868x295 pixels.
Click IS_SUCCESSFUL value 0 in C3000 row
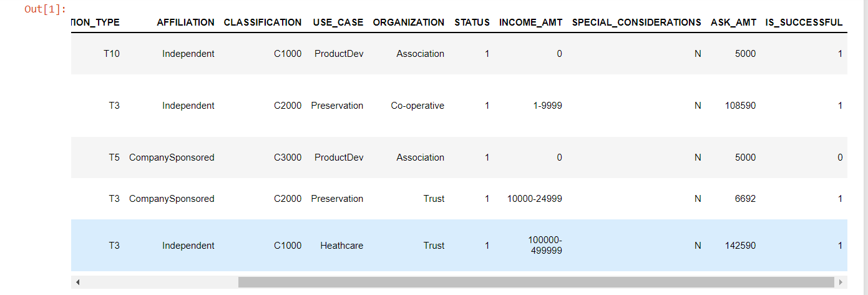840,157
